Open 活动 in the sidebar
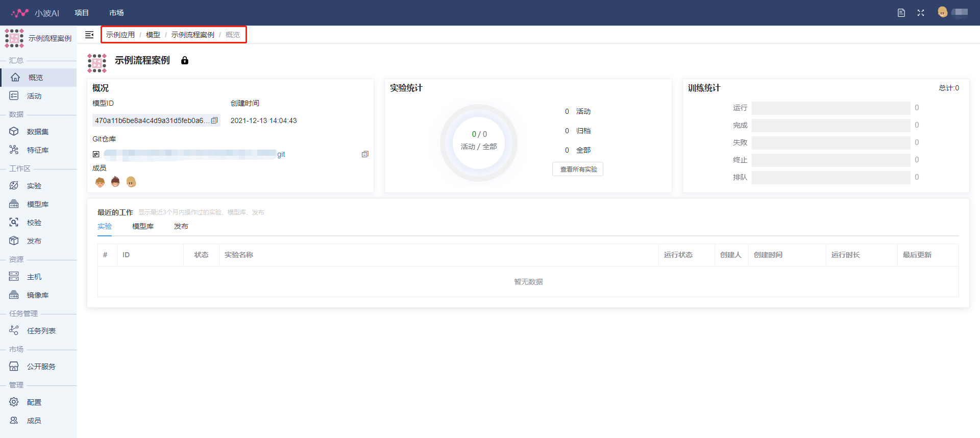980x438 pixels. click(x=34, y=96)
